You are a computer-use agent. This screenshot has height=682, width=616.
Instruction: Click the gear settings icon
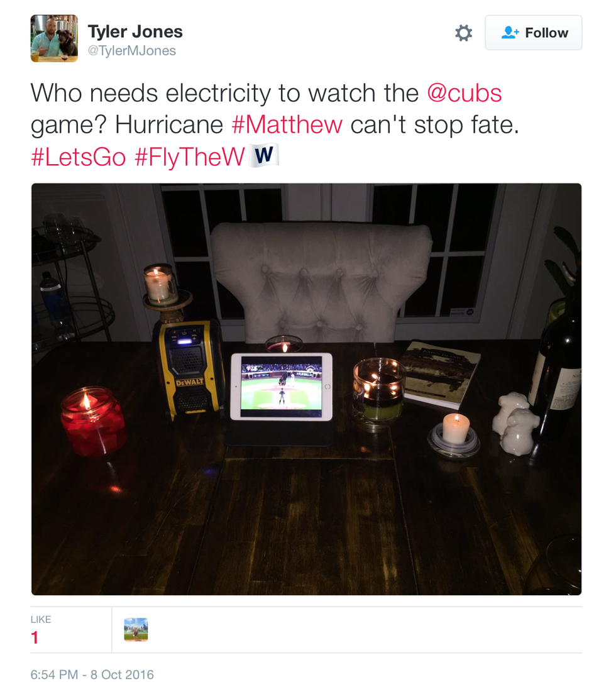(x=463, y=33)
